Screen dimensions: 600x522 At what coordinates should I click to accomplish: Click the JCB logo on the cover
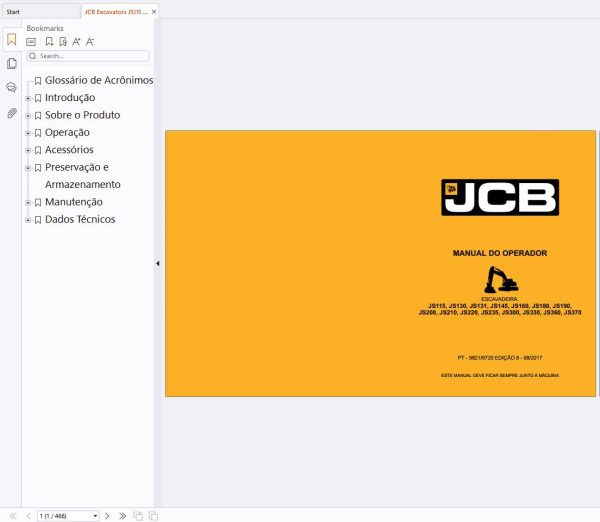[500, 197]
